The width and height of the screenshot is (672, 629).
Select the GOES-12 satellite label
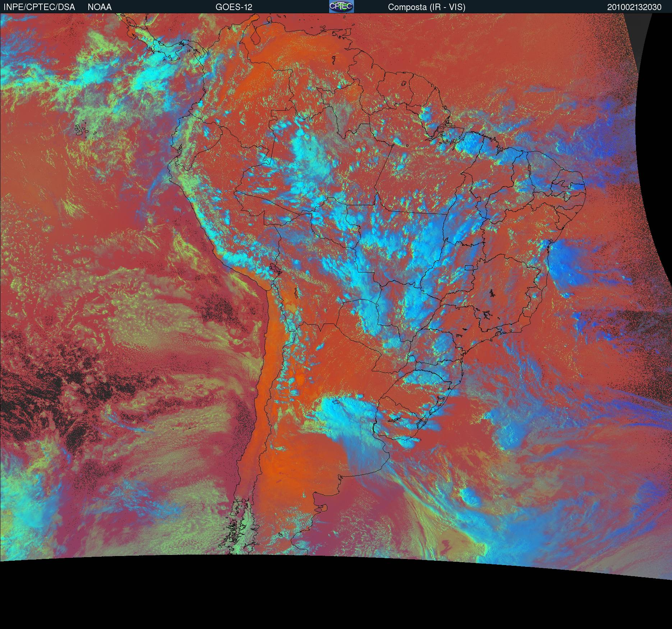click(x=234, y=7)
